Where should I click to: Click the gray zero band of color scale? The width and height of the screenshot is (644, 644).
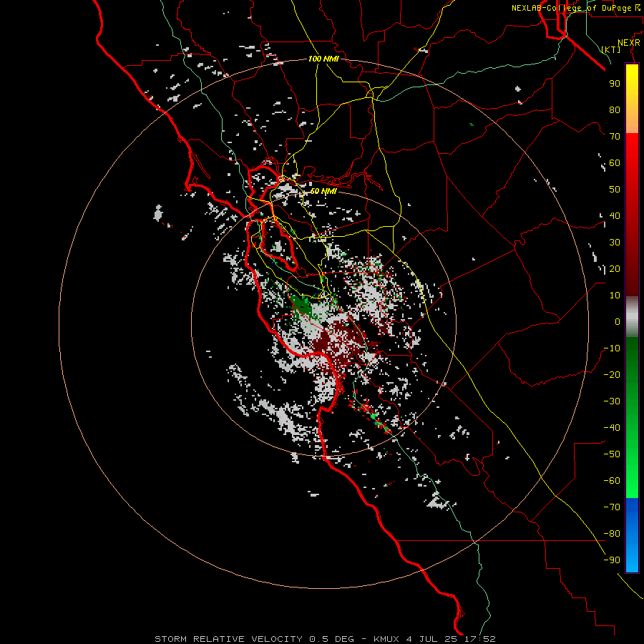pos(632,318)
